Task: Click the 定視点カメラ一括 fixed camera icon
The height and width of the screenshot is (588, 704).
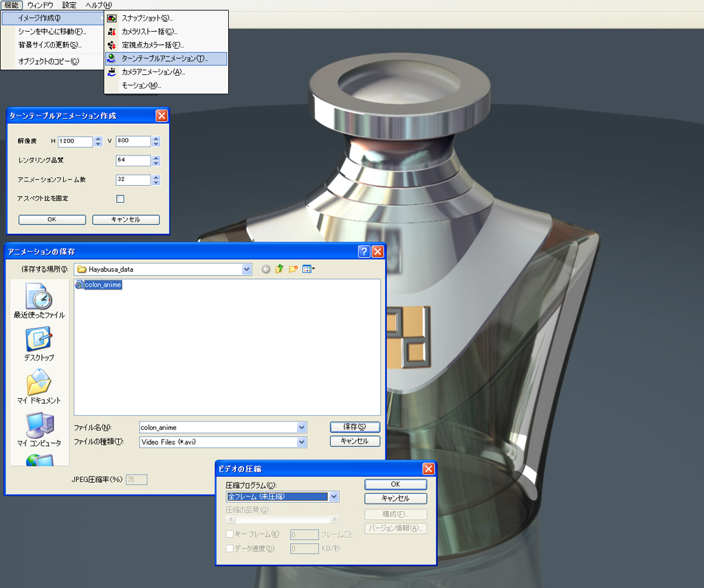Action: click(x=112, y=45)
